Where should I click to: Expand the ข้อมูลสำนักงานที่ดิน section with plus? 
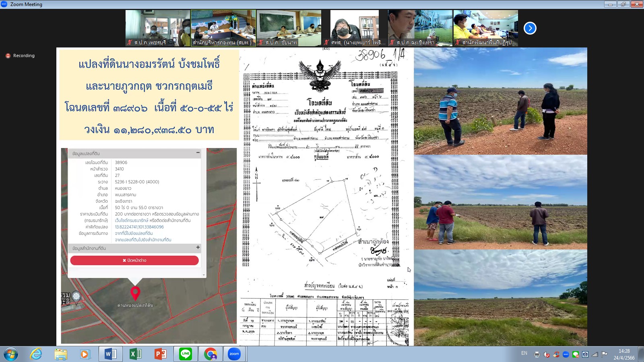point(198,248)
